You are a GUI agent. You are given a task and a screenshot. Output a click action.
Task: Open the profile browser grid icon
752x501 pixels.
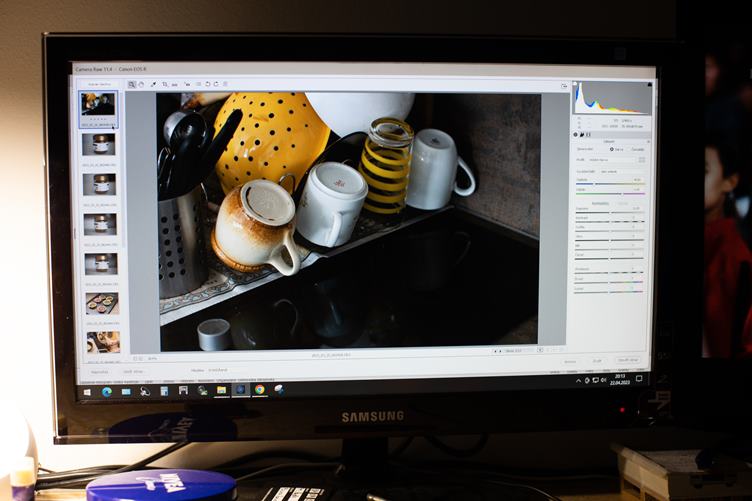642,159
